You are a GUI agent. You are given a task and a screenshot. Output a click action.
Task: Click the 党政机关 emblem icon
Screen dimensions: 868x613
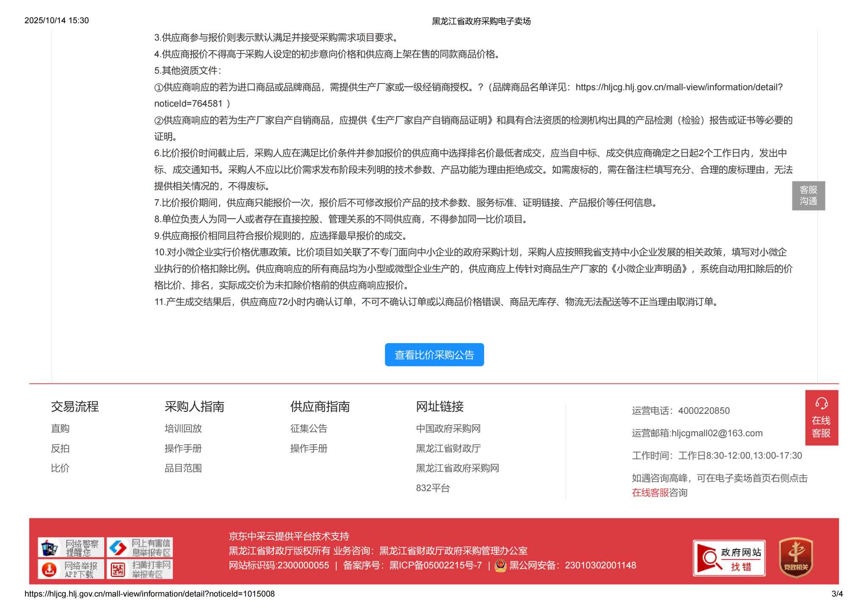(x=796, y=558)
